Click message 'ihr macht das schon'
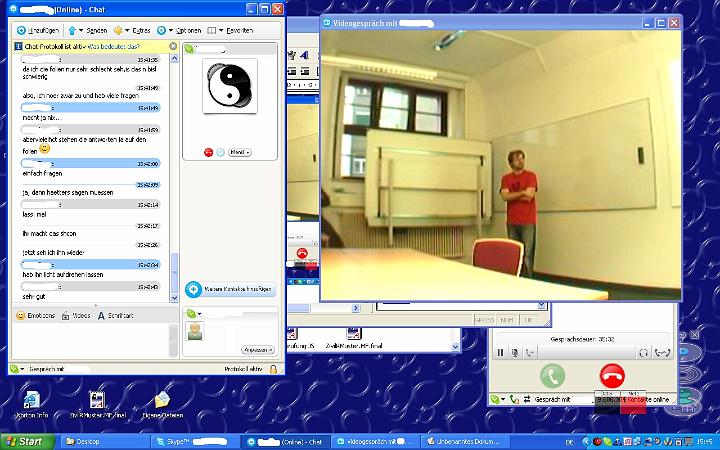The image size is (720, 450). 49,233
